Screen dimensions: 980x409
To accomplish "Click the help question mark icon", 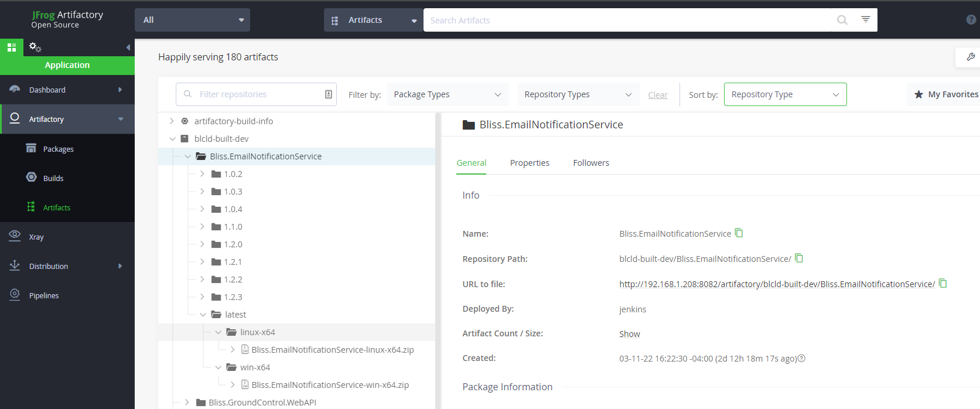I will [x=971, y=20].
